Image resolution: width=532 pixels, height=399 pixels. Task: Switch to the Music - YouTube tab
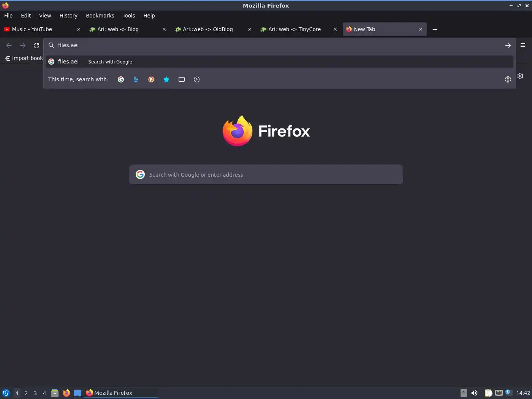point(42,29)
